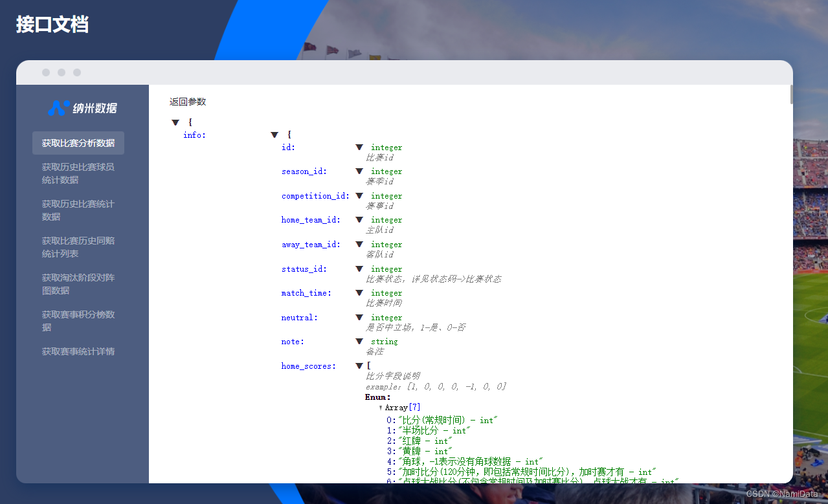Open 获取赛事统计详情 sidebar item
Viewport: 828px width, 504px height.
(x=78, y=351)
